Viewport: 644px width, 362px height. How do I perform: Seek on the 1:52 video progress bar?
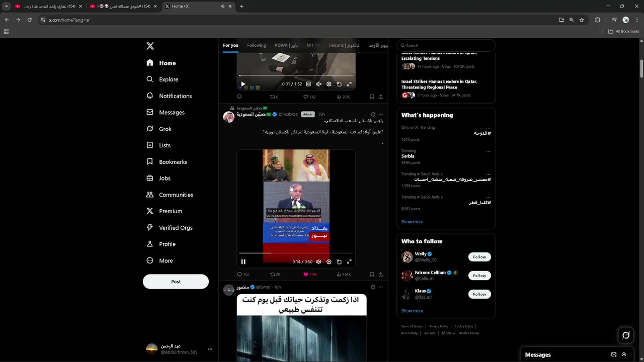coord(296,75)
